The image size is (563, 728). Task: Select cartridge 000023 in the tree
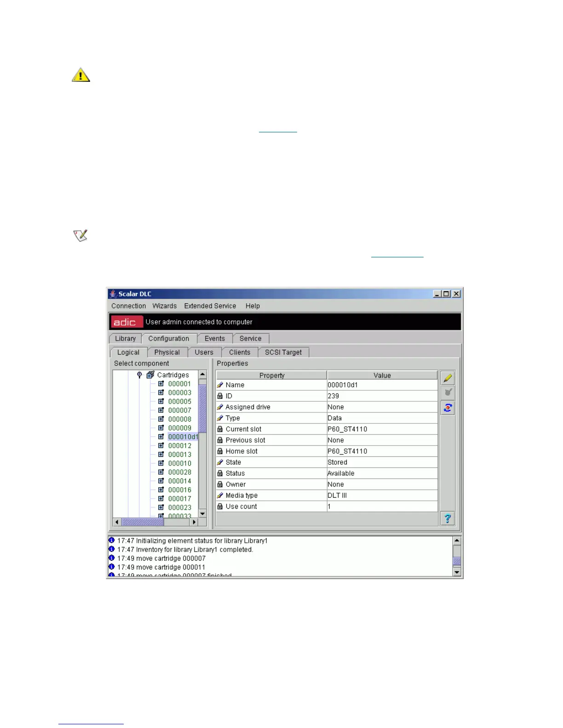click(180, 507)
